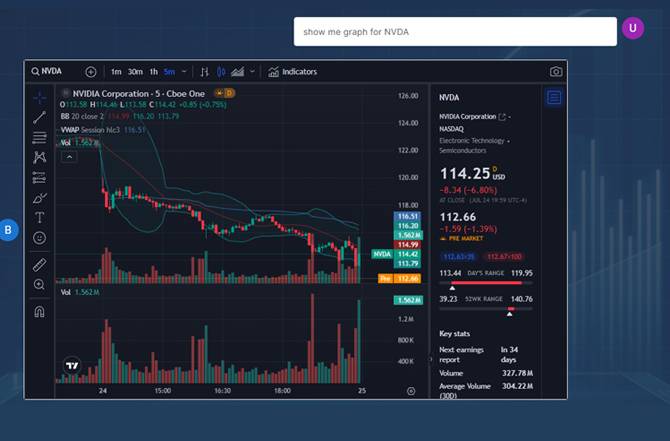Click the compare or add symbol plus icon
This screenshot has width=670, height=441.
coord(91,72)
